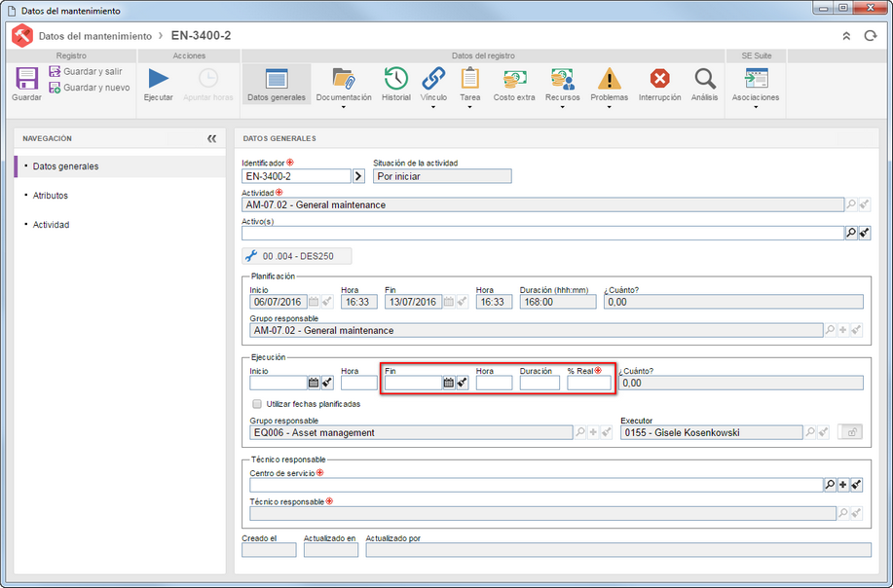
Task: Refresh the record with reload icon
Action: click(871, 36)
